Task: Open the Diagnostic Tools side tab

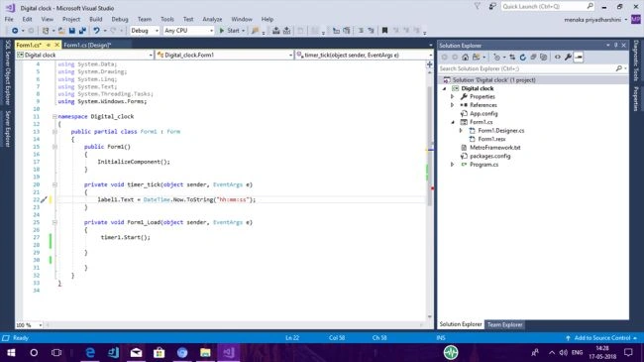Action: point(636,60)
